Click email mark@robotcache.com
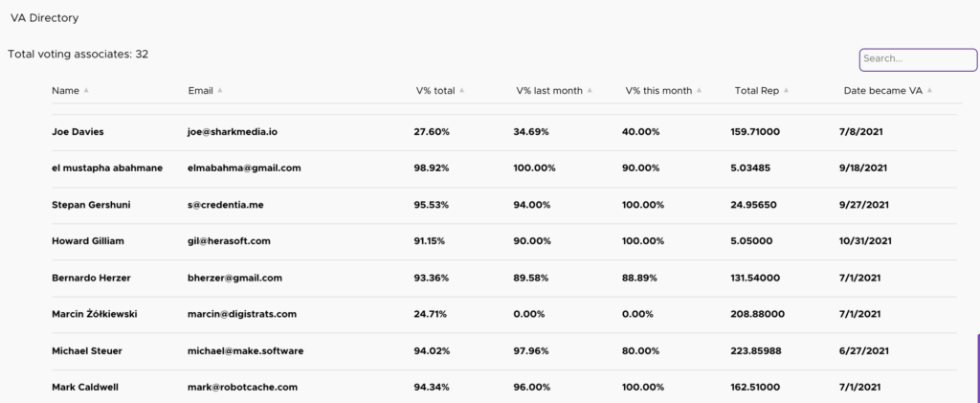 pyautogui.click(x=242, y=388)
